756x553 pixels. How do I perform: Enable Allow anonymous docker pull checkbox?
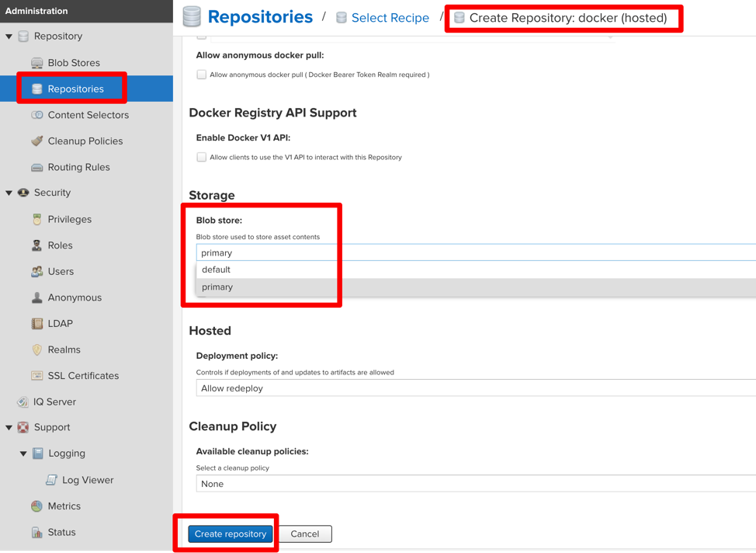[202, 75]
